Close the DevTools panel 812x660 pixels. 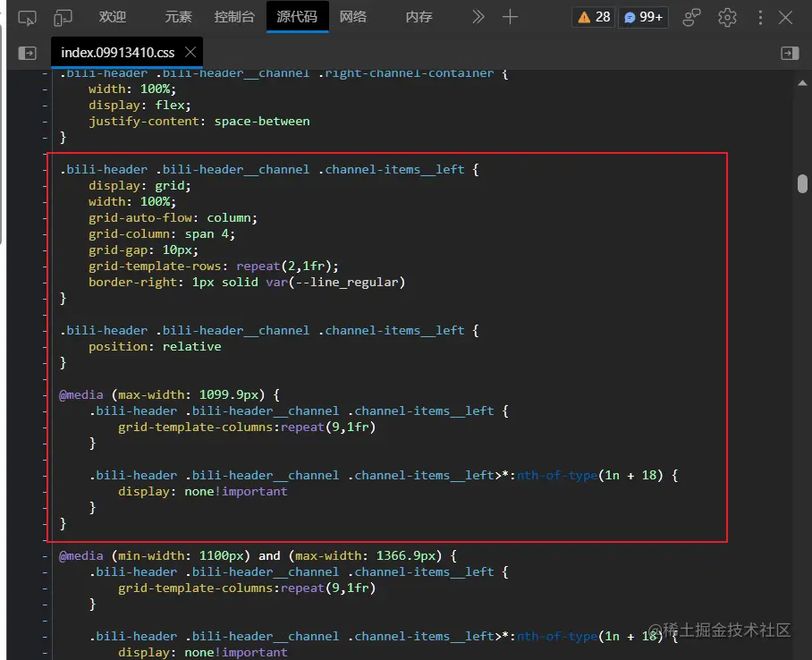tap(785, 18)
